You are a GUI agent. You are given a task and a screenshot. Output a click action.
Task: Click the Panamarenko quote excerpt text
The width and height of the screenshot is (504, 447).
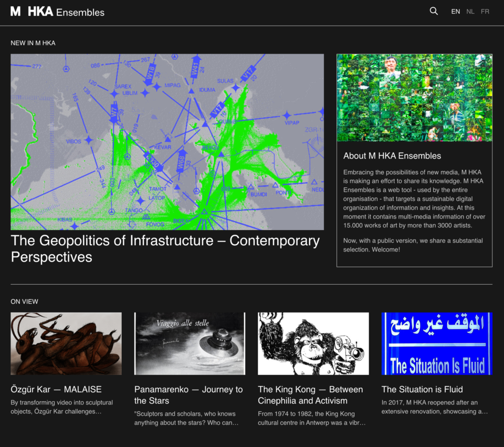[x=186, y=418]
